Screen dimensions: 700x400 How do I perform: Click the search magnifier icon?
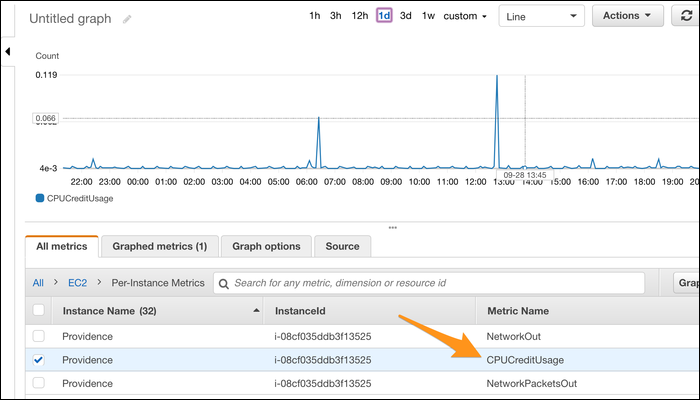[x=223, y=283]
